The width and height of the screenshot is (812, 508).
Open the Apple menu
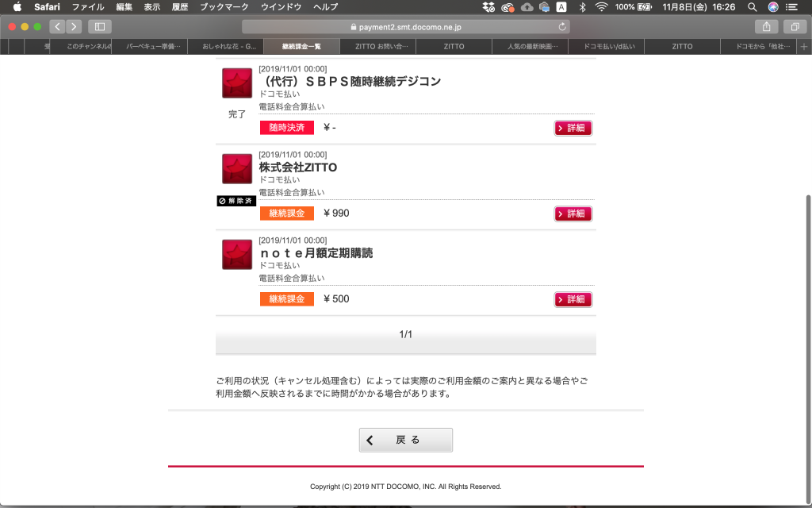pos(17,6)
